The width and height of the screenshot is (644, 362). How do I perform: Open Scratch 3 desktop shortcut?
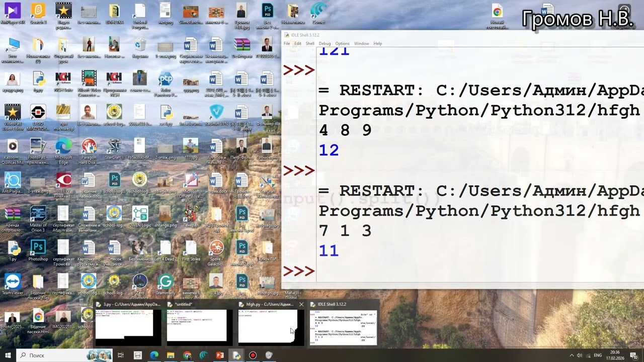click(x=38, y=14)
